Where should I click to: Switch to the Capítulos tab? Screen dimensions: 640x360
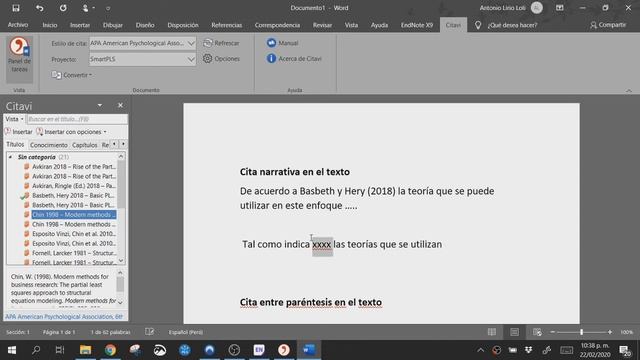[x=84, y=145]
